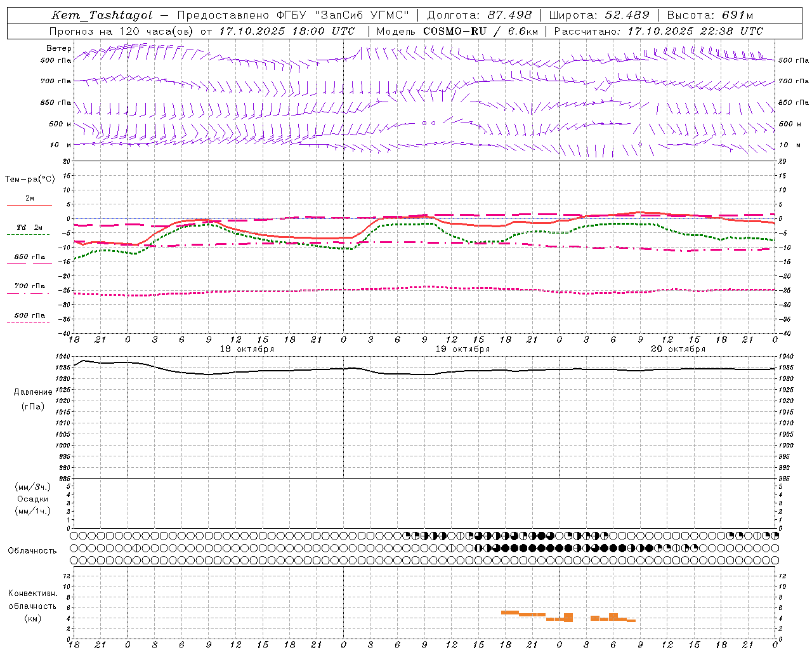Click the 'Осадки' precipitation panel label

(33, 499)
